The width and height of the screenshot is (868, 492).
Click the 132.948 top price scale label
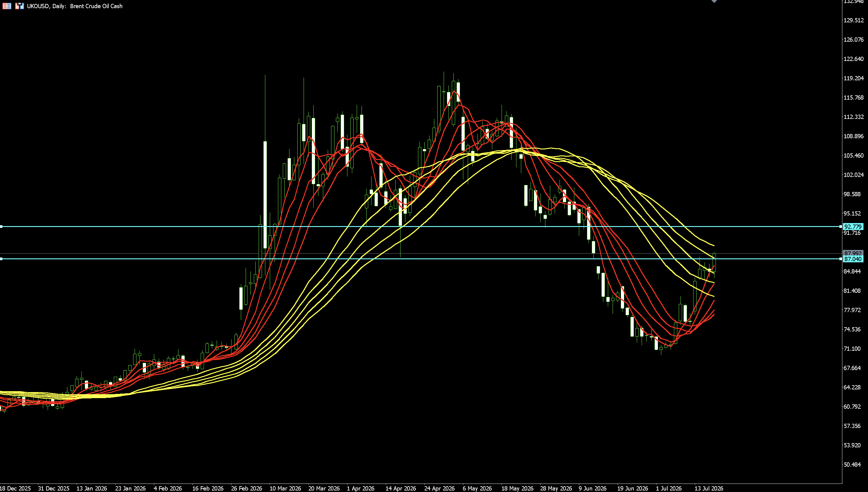tap(854, 2)
